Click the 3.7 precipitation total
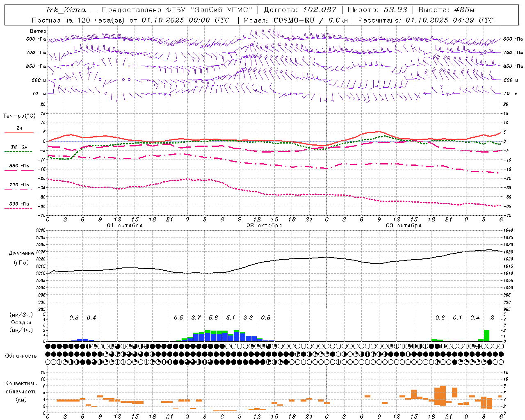This screenshot has height=420, width=525. (x=196, y=318)
